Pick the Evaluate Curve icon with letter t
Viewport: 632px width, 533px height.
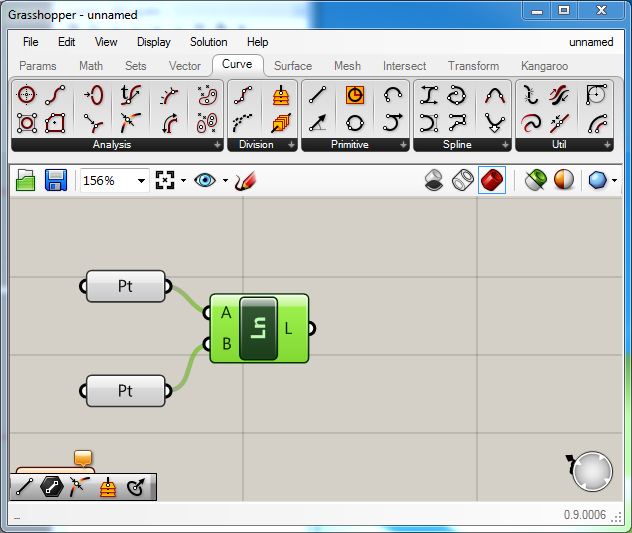(131, 95)
